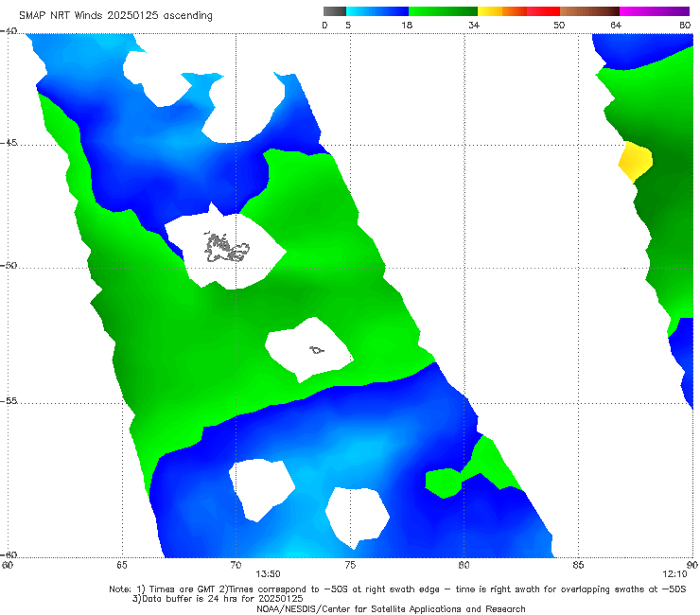Click the colorbar tick label 34
700x615 pixels.
coord(474,26)
